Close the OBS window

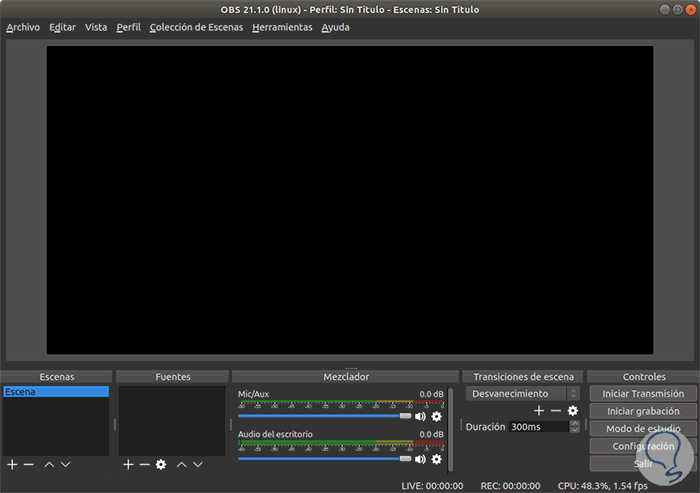tap(691, 10)
